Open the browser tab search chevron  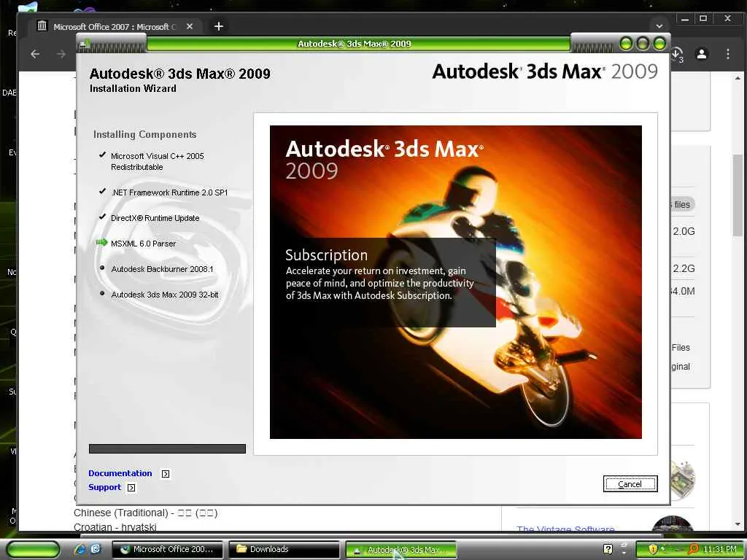point(659,26)
